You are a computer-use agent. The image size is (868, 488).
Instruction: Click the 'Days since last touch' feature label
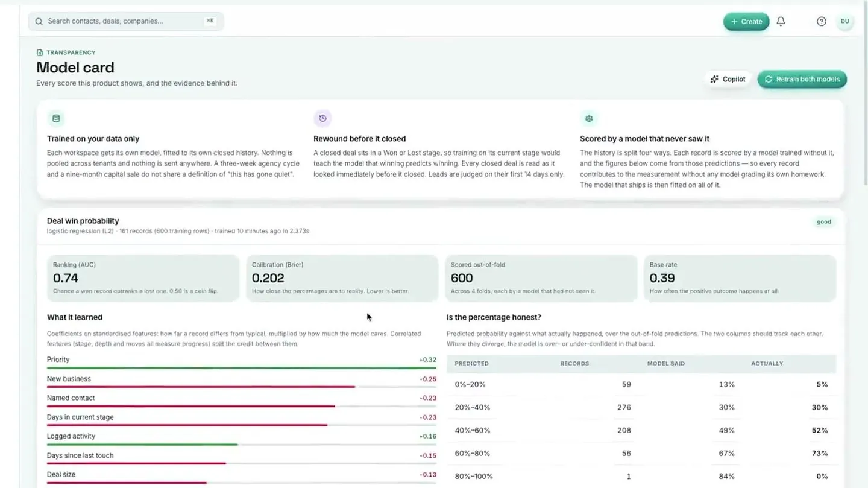[80, 455]
